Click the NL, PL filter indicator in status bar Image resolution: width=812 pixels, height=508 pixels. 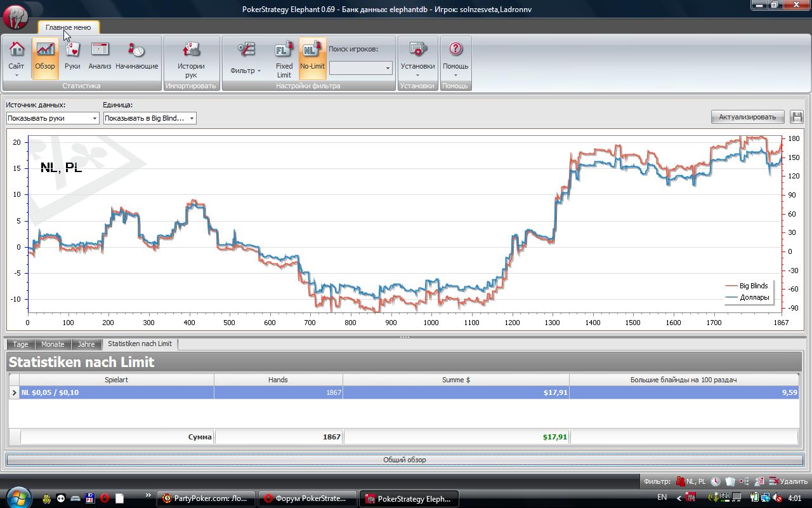(691, 481)
